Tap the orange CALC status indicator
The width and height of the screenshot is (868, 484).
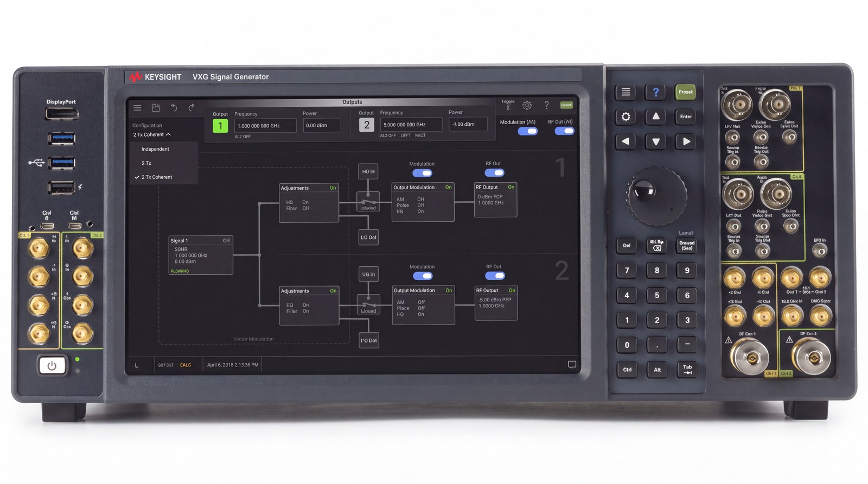tap(186, 365)
